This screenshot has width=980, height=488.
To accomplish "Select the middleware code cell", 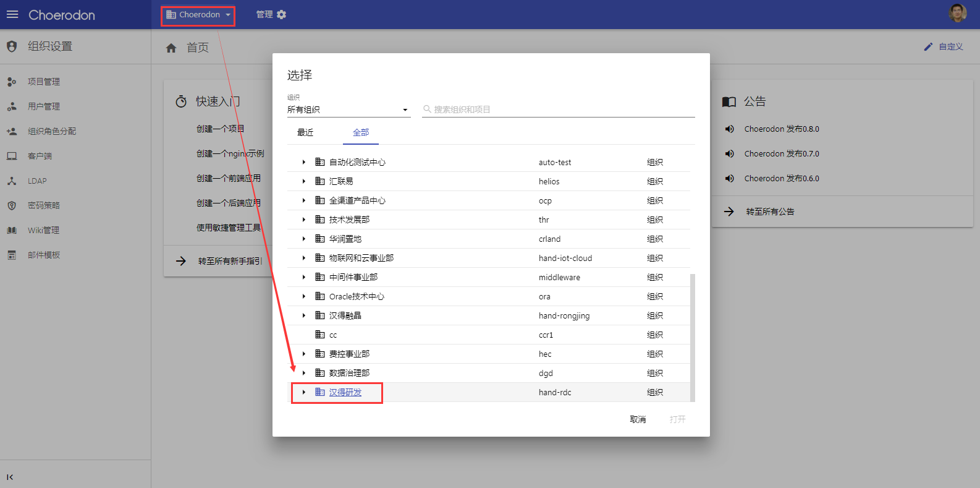I will pos(559,277).
